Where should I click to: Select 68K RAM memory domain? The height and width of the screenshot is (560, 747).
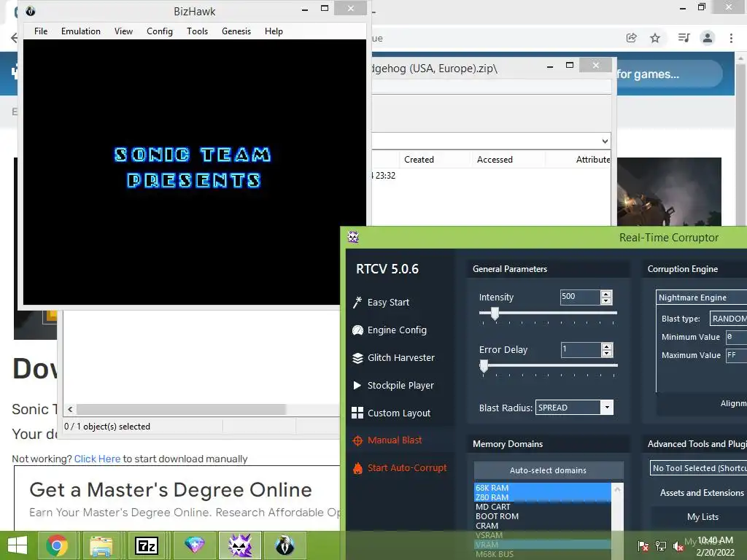click(x=542, y=488)
